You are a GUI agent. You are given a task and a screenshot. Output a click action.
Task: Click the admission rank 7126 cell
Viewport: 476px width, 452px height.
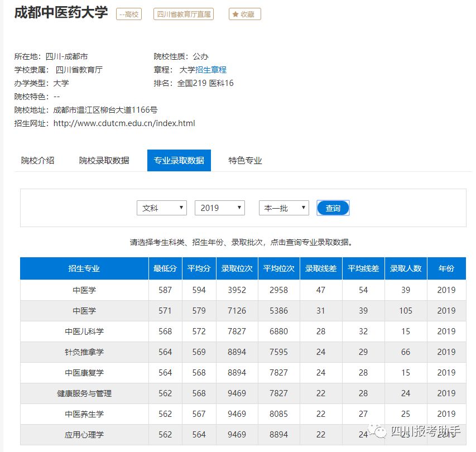(237, 311)
